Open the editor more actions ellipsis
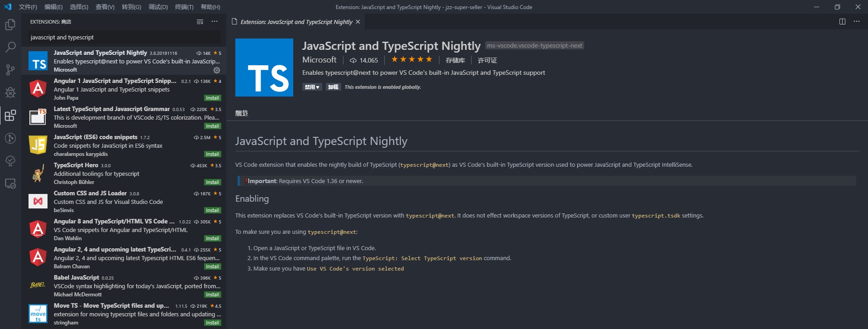 857,22
